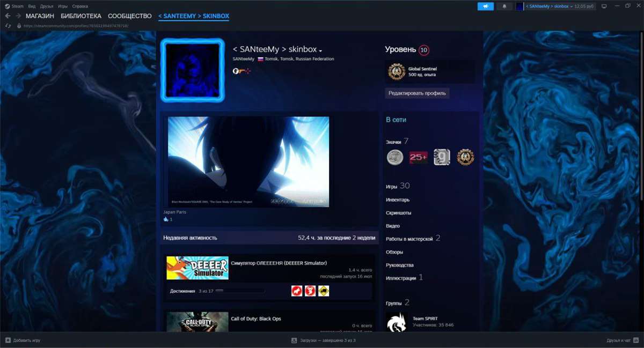
Task: Reload the page with the refresh icon
Action: 8,25
